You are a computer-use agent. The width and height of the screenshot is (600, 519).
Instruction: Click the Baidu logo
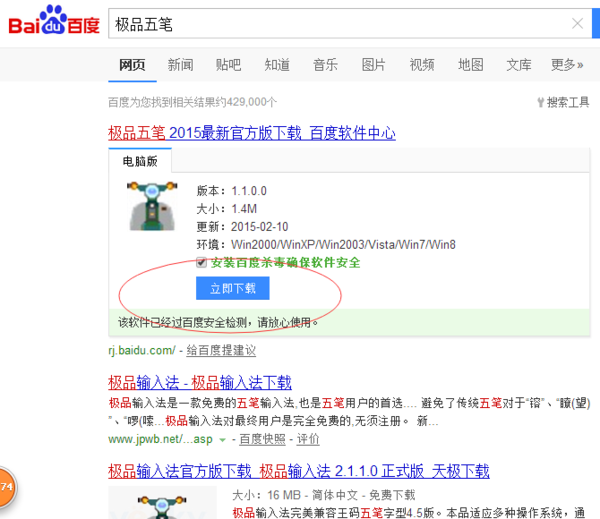click(x=54, y=20)
